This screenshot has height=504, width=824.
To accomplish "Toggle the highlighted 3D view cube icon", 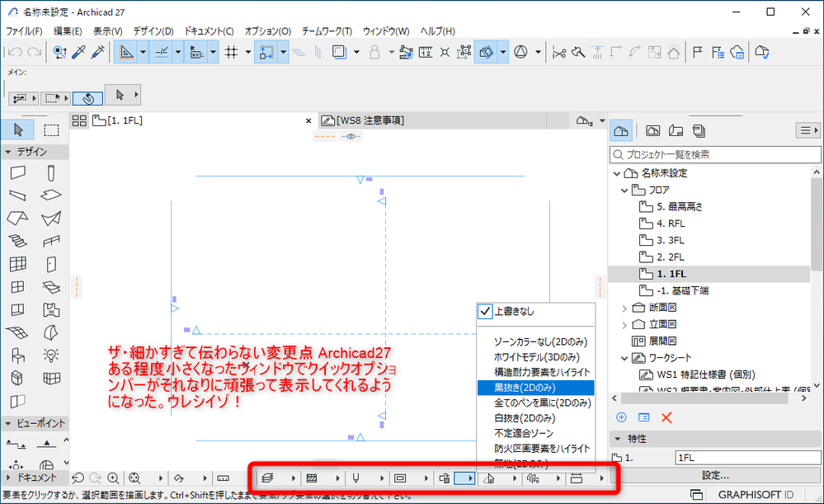I will click(487, 52).
